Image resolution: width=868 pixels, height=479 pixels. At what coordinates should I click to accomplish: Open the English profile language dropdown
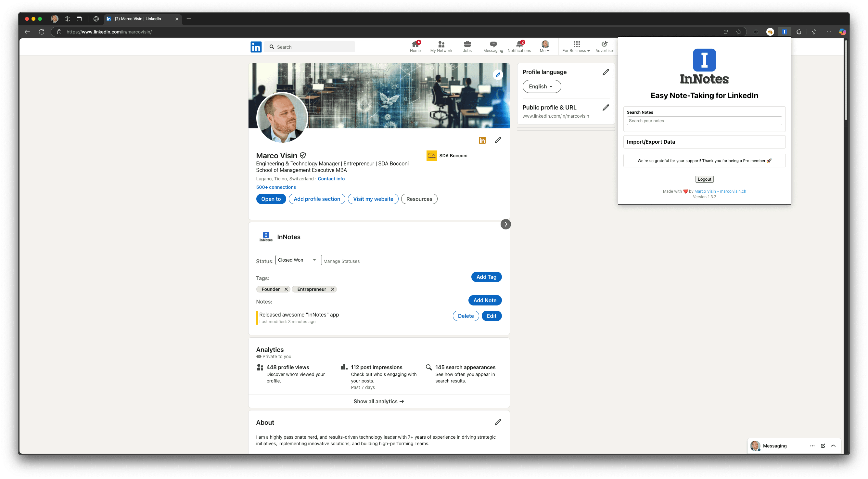coord(541,86)
